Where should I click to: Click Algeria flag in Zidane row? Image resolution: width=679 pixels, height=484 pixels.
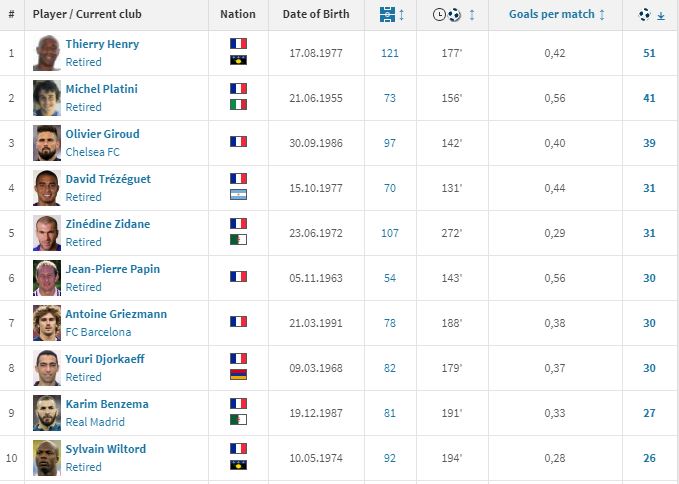click(238, 240)
